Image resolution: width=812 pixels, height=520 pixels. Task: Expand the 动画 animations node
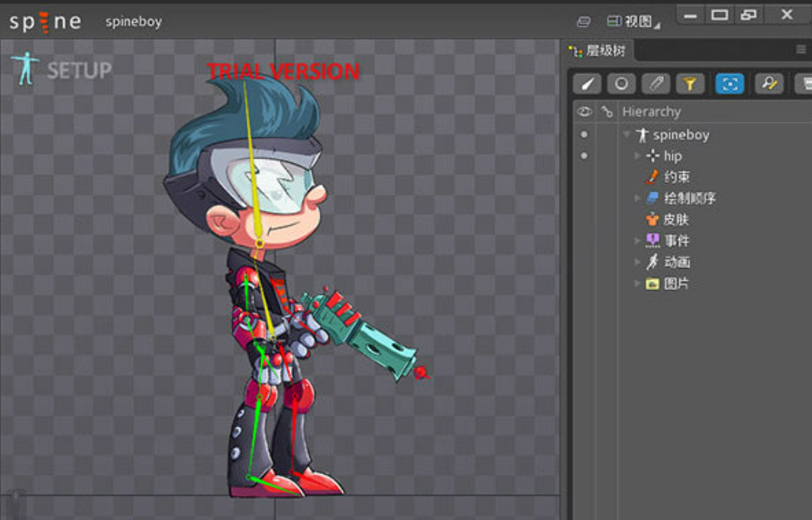pyautogui.click(x=638, y=263)
